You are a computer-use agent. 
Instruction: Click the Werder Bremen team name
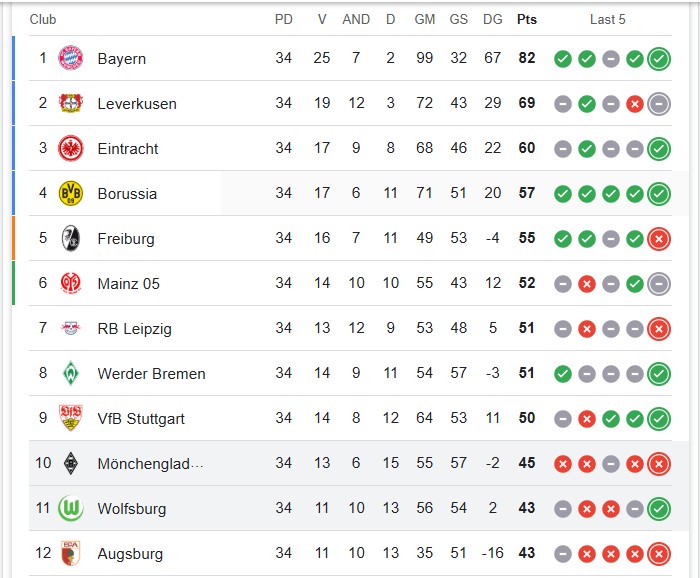[151, 373]
